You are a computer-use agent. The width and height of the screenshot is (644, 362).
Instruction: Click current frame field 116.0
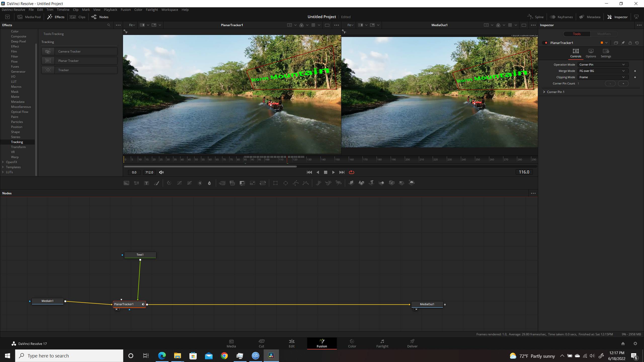(524, 172)
